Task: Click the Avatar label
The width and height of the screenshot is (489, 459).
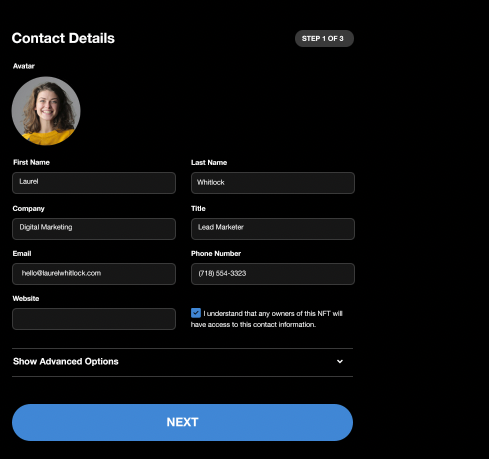Action: click(x=24, y=66)
